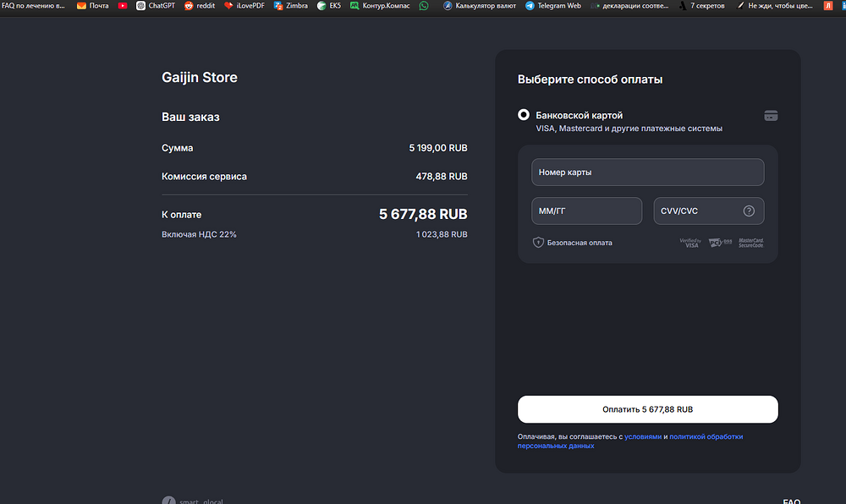Open the FAQ по лечению bookmark
The height and width of the screenshot is (504, 846).
pyautogui.click(x=34, y=6)
